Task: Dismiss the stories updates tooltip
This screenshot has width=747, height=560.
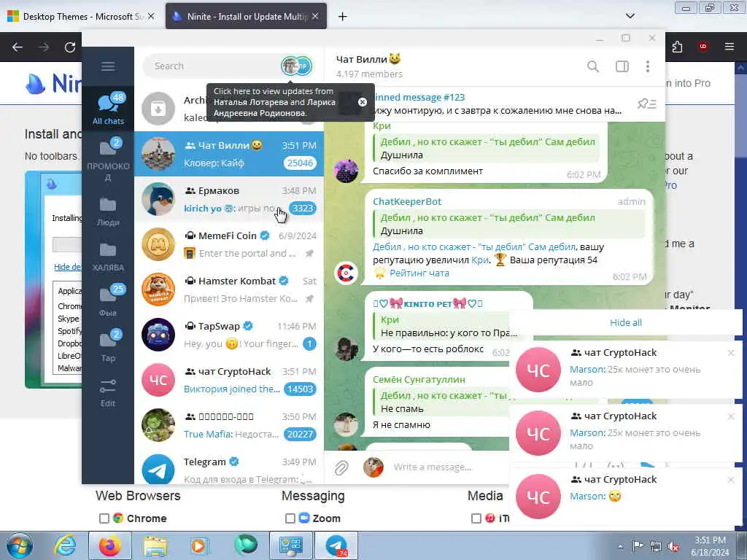Action: pos(363,102)
